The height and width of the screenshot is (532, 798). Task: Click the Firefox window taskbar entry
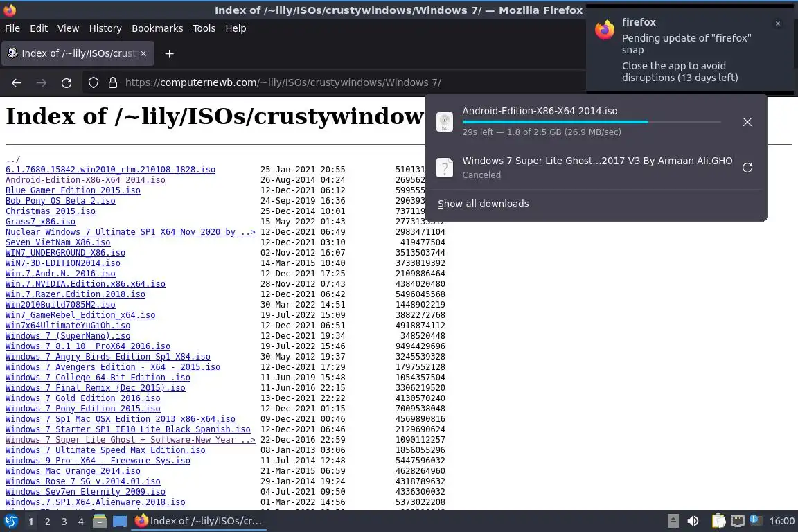point(199,521)
